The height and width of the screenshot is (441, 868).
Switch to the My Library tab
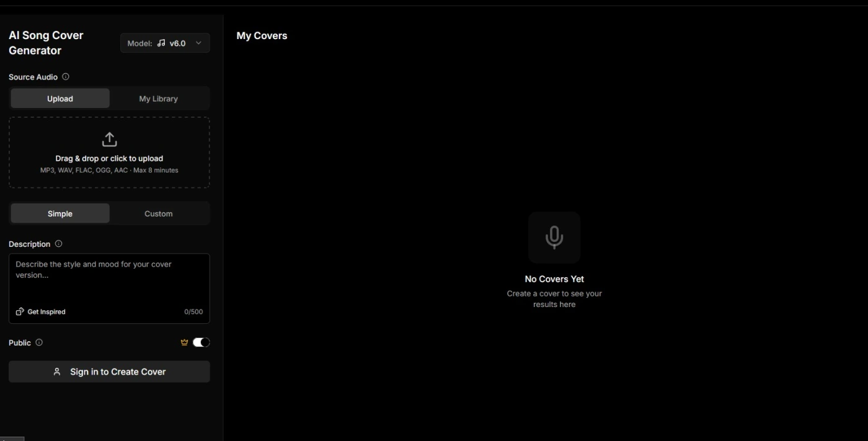[158, 99]
